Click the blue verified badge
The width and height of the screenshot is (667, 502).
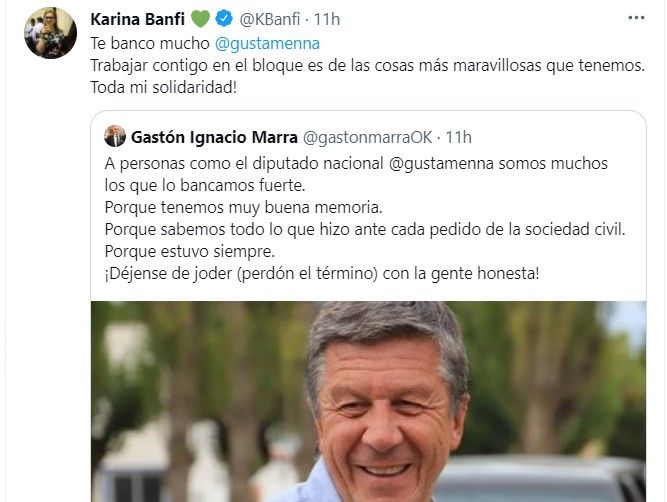(x=224, y=19)
